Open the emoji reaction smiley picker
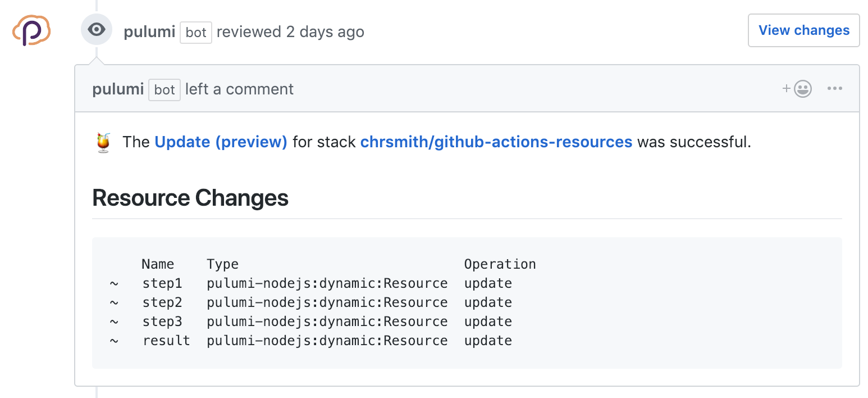 (802, 88)
